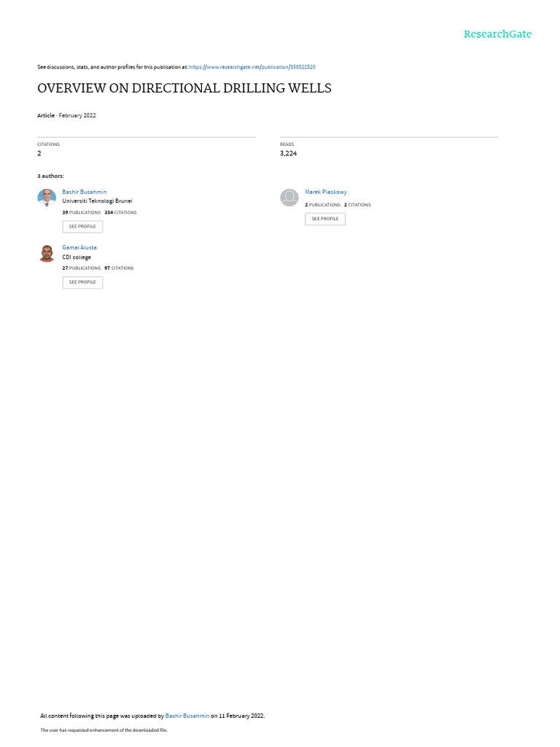Click '334 CITATIONS' stat for Bashir Busahmin

(120, 212)
